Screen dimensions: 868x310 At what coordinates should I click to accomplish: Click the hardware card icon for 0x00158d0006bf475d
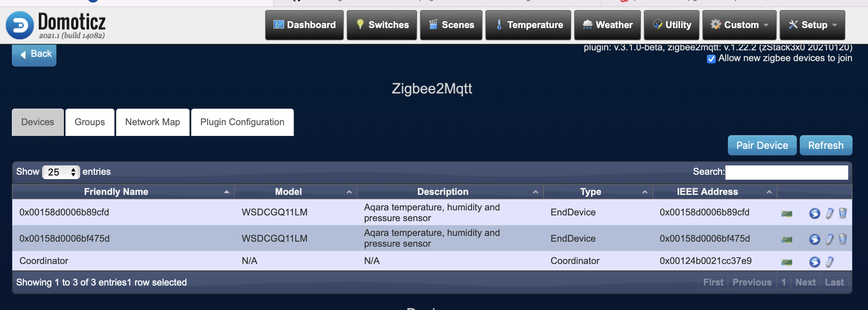786,239
